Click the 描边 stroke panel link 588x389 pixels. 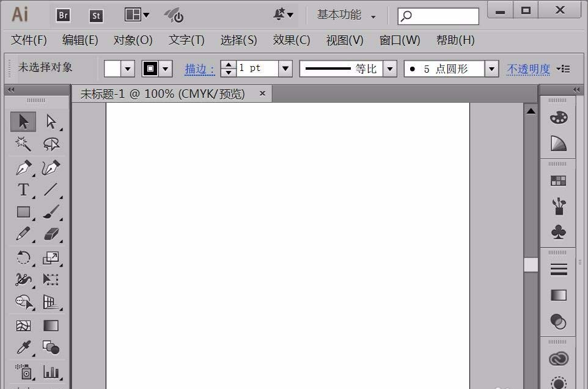[x=200, y=69]
